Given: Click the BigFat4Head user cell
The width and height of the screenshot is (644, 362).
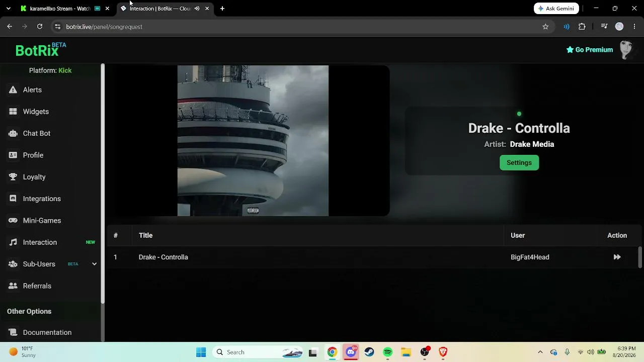Looking at the screenshot, I should [x=530, y=257].
